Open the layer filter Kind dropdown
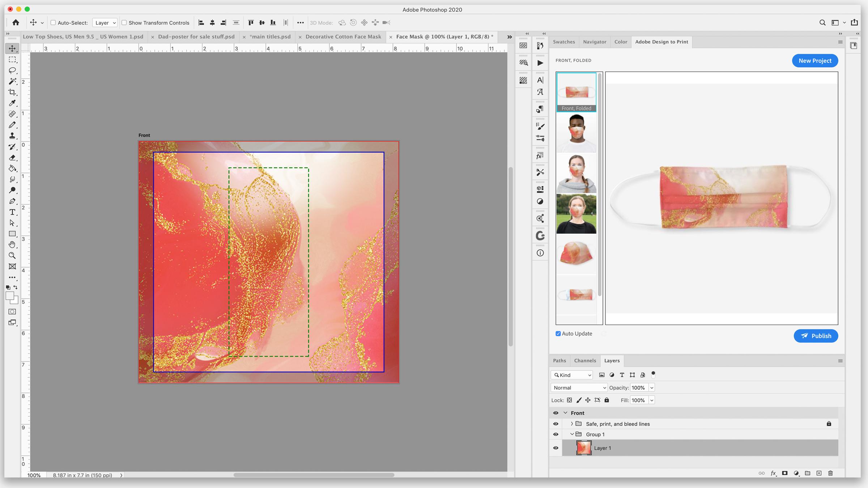868x488 pixels. (572, 375)
